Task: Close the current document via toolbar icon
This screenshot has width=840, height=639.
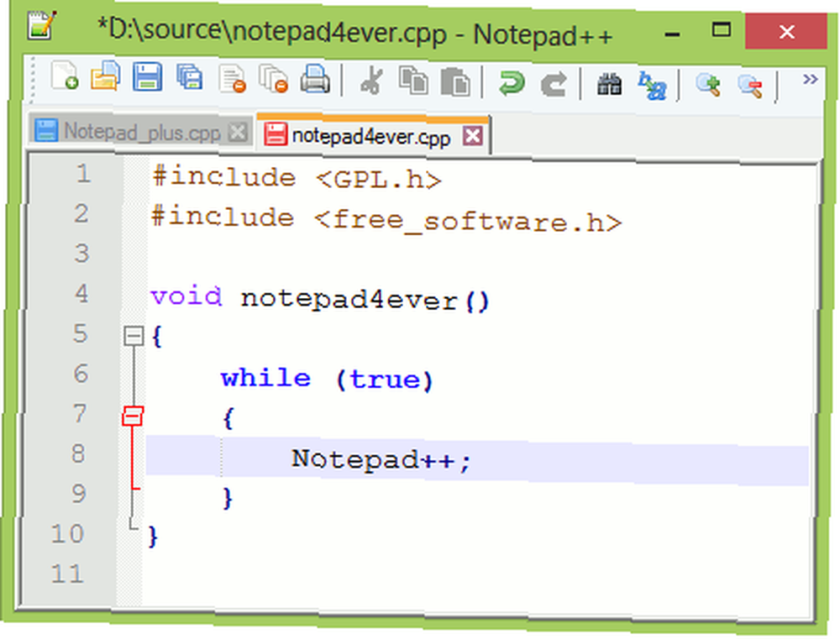Action: (x=232, y=79)
